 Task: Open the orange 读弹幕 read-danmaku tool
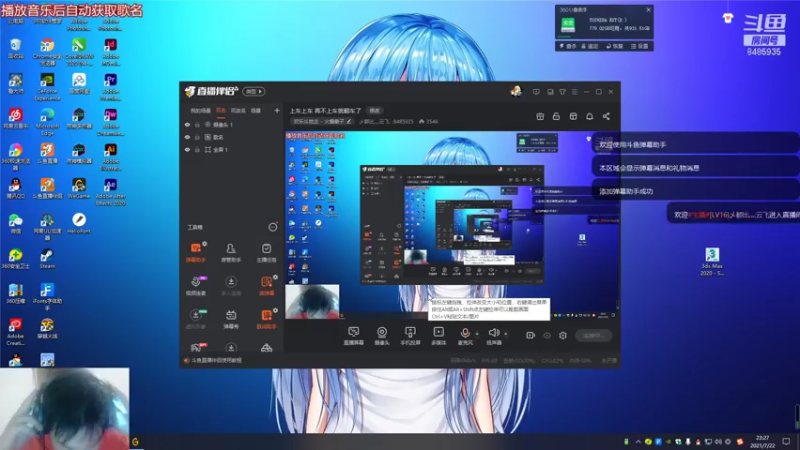(x=266, y=286)
